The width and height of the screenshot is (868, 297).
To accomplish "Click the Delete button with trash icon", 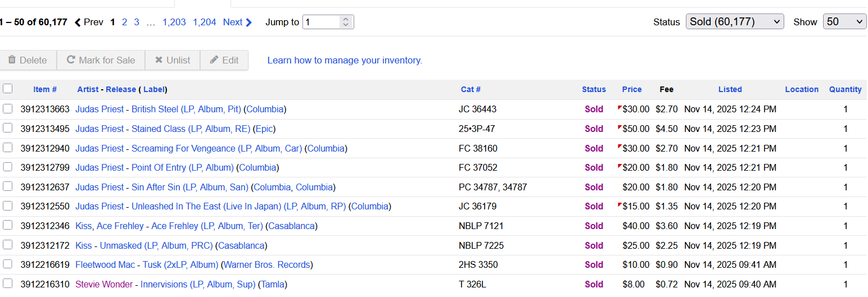I will [28, 60].
